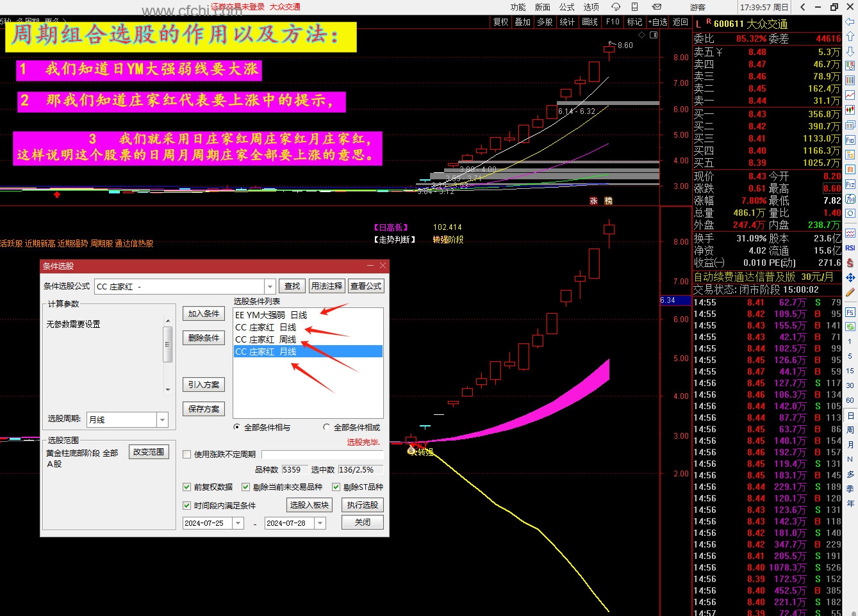Switch chart to 月 monthly period in sidebar
The width and height of the screenshot is (858, 616).
coord(850,444)
